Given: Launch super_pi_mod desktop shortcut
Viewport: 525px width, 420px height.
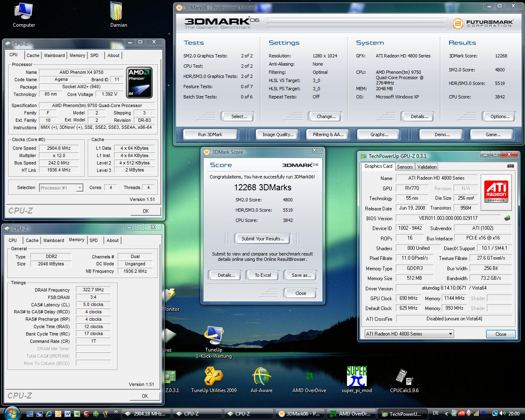Looking at the screenshot, I should (356, 380).
